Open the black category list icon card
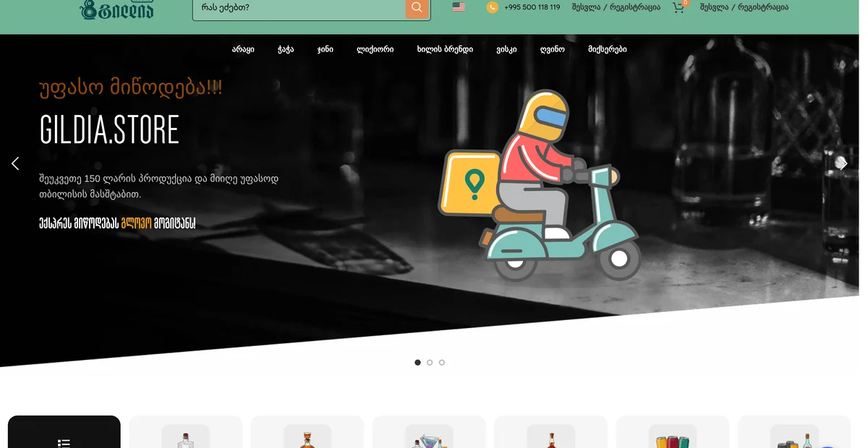The height and width of the screenshot is (448, 868). [64, 431]
